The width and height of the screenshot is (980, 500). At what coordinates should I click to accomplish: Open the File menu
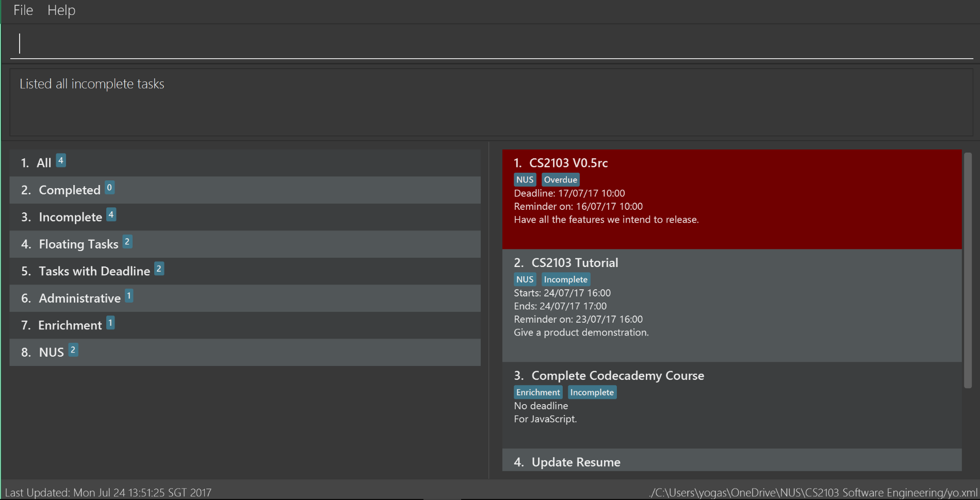click(x=23, y=10)
